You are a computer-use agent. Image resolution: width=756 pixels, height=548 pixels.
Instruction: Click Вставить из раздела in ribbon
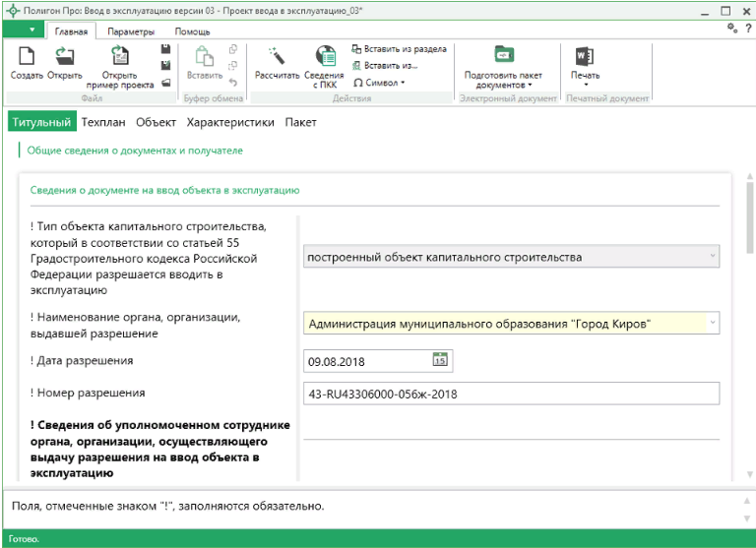pos(399,49)
